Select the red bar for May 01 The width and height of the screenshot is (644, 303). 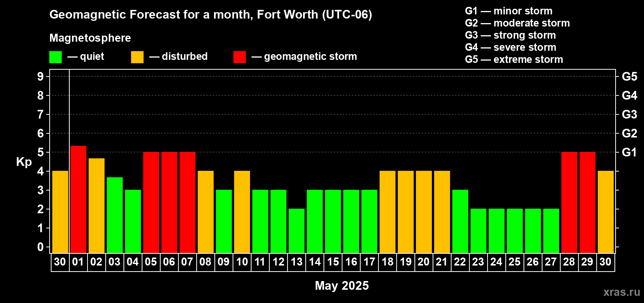point(78,199)
